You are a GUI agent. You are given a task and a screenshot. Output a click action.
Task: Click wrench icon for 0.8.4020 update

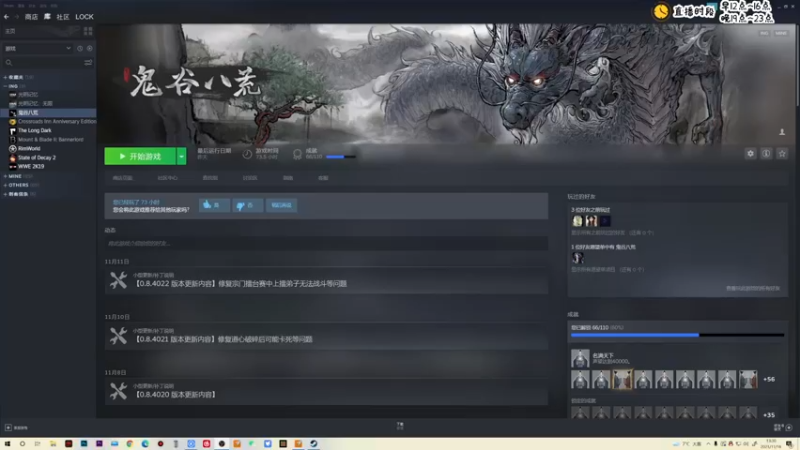tap(118, 391)
